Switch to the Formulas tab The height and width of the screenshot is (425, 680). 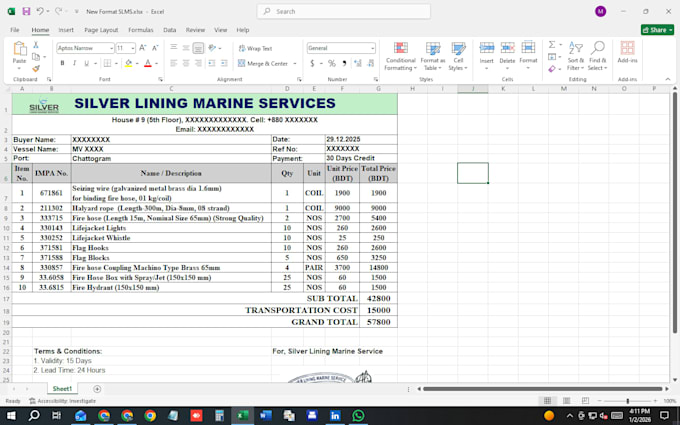pyautogui.click(x=141, y=30)
